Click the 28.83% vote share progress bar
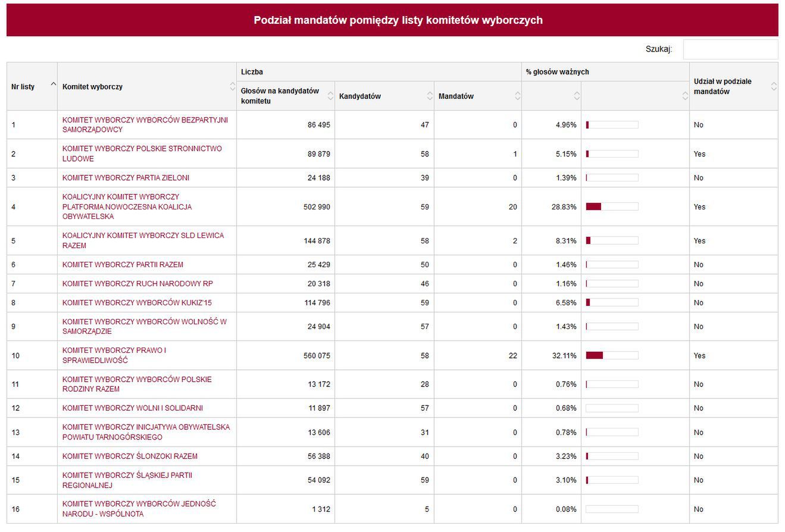This screenshot has width=785, height=532. [x=612, y=206]
